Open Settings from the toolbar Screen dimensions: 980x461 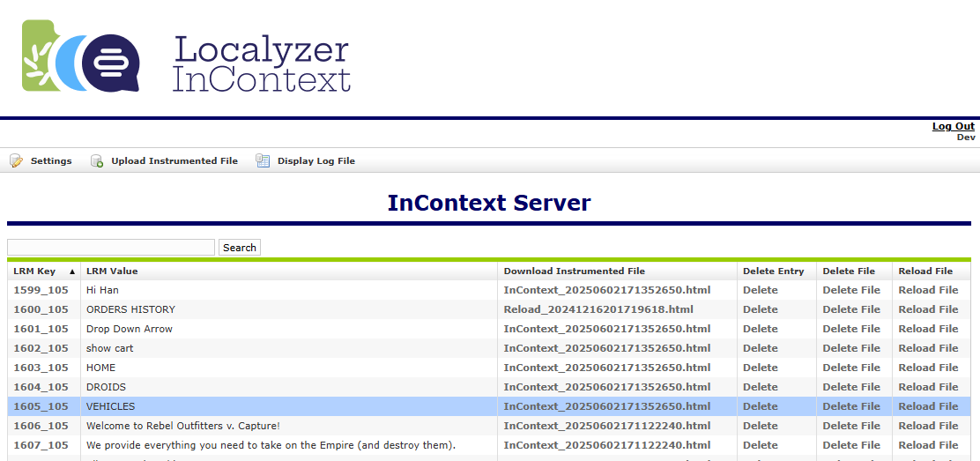pyautogui.click(x=51, y=161)
